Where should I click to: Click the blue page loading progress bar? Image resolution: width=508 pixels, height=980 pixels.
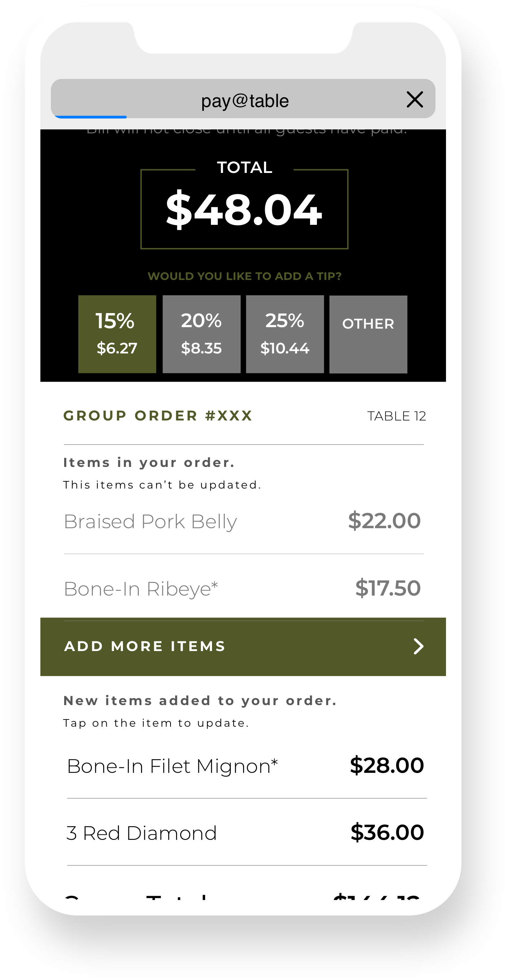(x=90, y=117)
